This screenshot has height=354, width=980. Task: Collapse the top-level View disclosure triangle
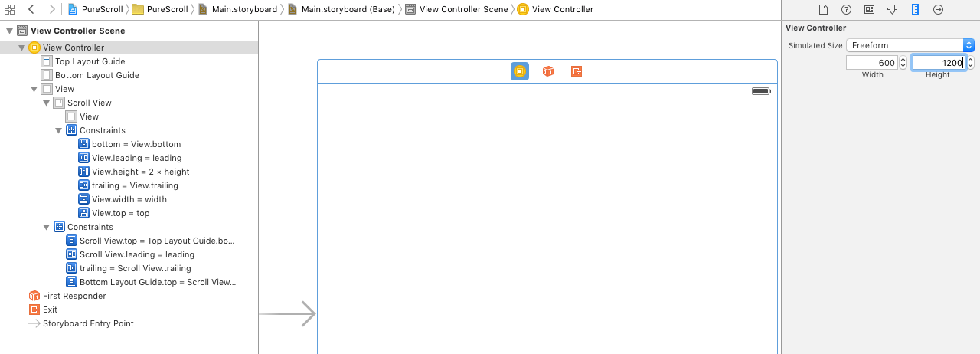pyautogui.click(x=34, y=89)
